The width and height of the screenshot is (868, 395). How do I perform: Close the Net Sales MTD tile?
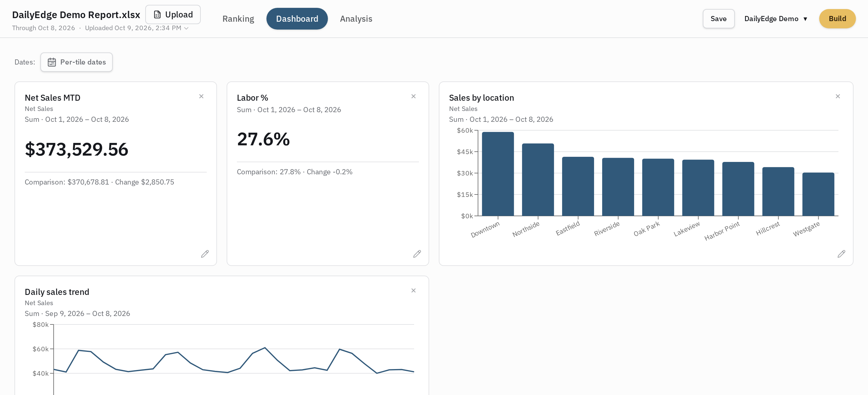tap(201, 96)
